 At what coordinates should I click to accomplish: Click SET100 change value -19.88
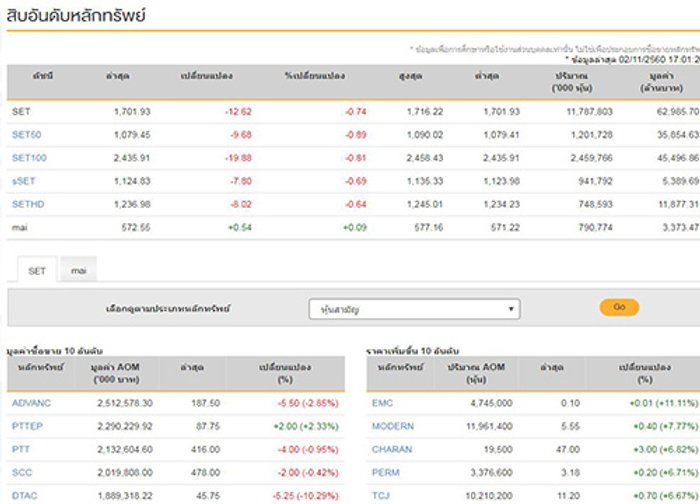[x=238, y=158]
